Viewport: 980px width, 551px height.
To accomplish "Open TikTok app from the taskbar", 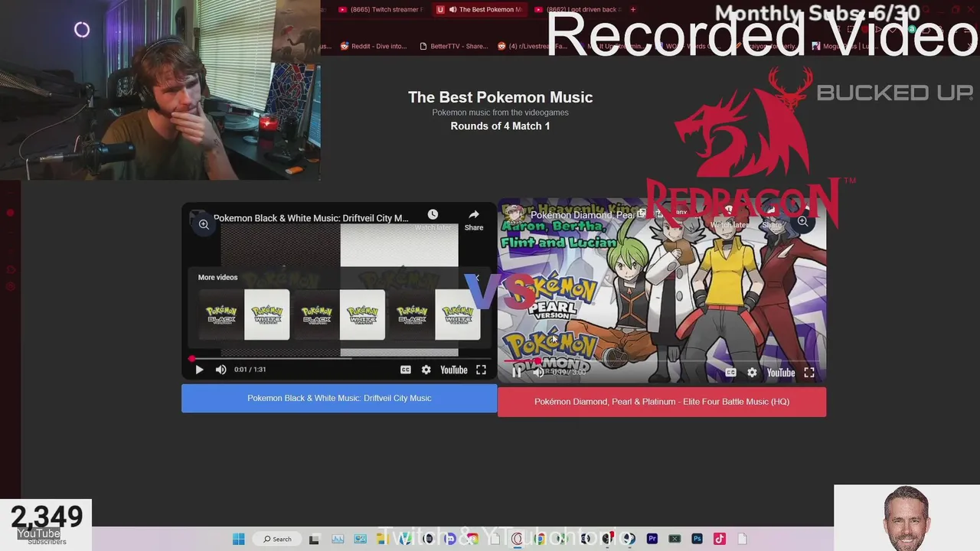I will coord(719,539).
